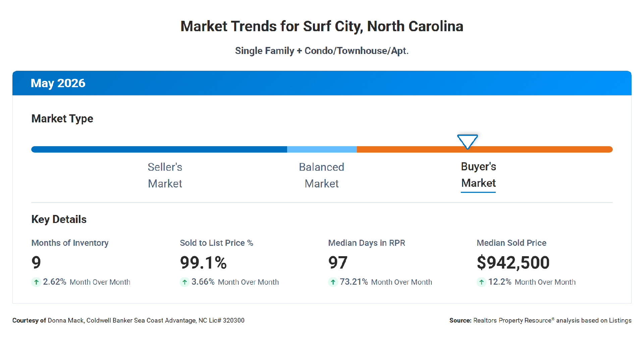Click the Median Sold Price heading
Image resolution: width=644 pixels, height=338 pixels.
512,243
